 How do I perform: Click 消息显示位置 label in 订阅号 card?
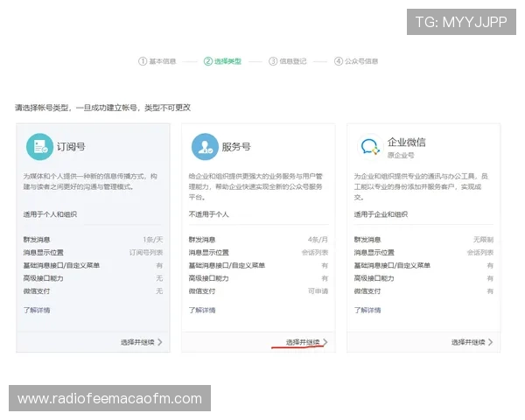(x=43, y=253)
